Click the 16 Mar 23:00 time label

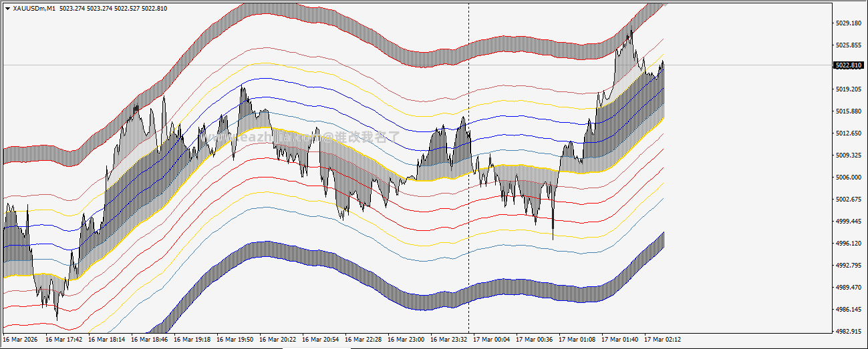pos(406,340)
